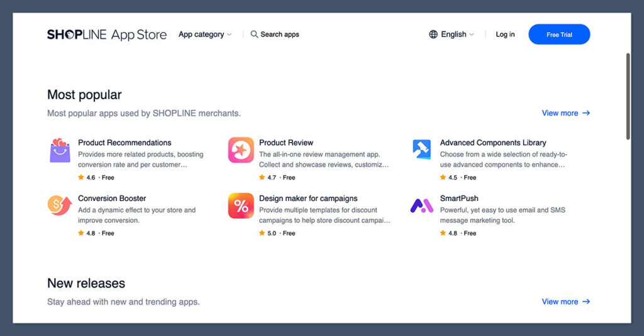
Task: Click the globe language icon
Action: 433,35
